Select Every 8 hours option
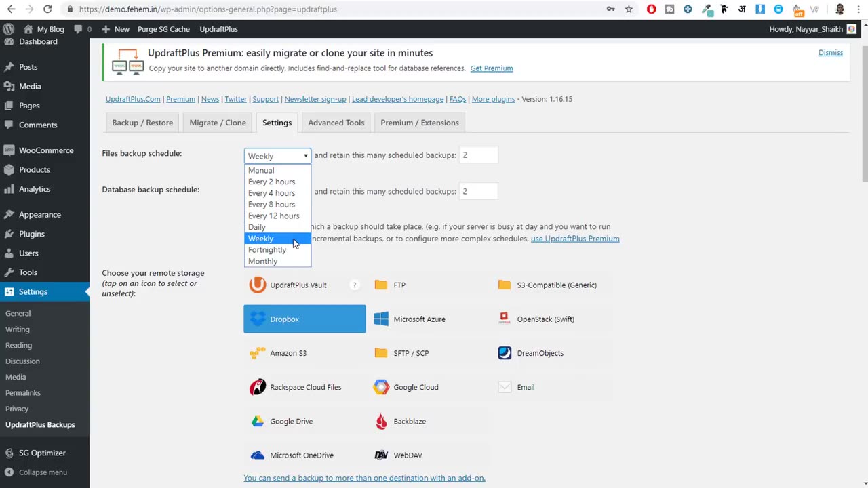This screenshot has height=488, width=868. pos(277,204)
